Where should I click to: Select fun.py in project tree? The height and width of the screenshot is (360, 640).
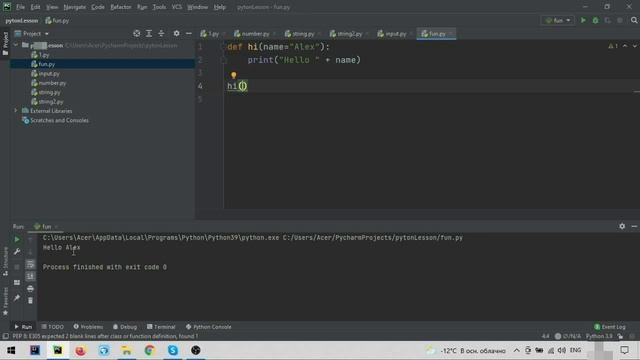point(43,64)
